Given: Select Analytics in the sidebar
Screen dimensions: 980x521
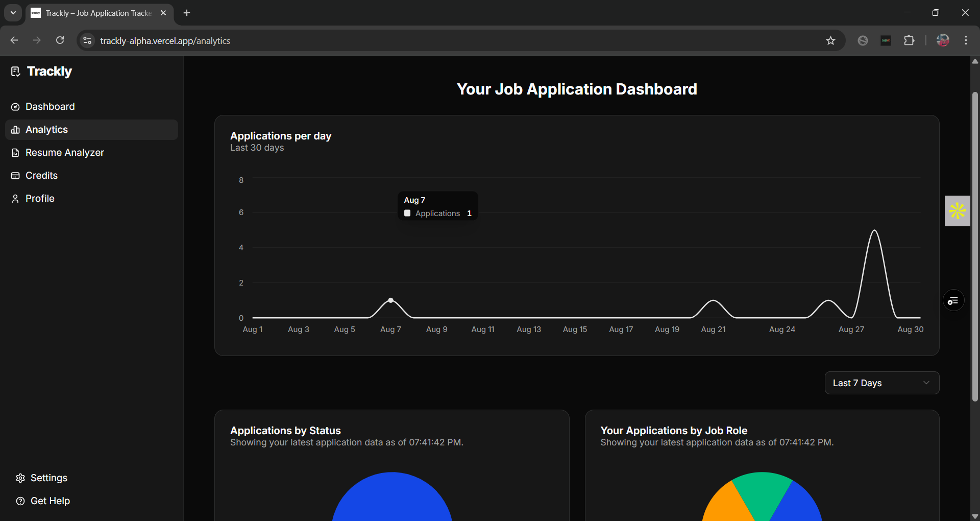Looking at the screenshot, I should click(91, 130).
